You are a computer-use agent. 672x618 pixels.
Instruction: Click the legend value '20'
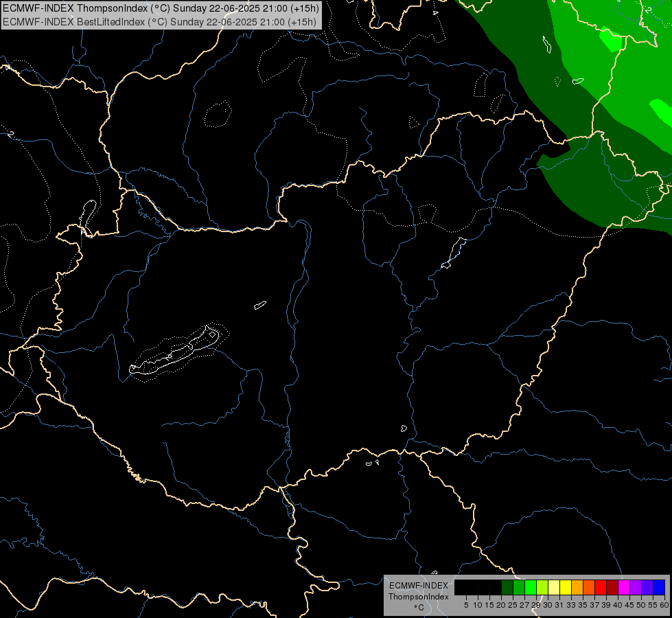[501, 605]
